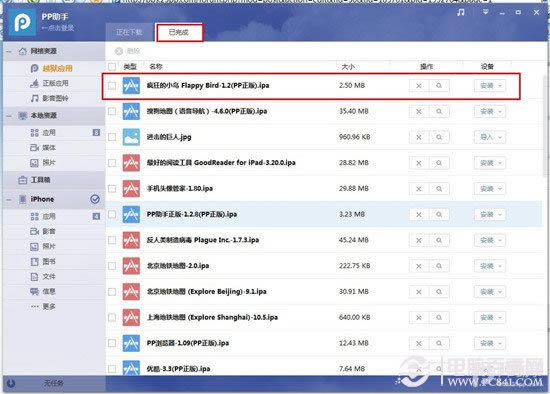Open import dropdown arrow for the jpg file

coord(500,137)
